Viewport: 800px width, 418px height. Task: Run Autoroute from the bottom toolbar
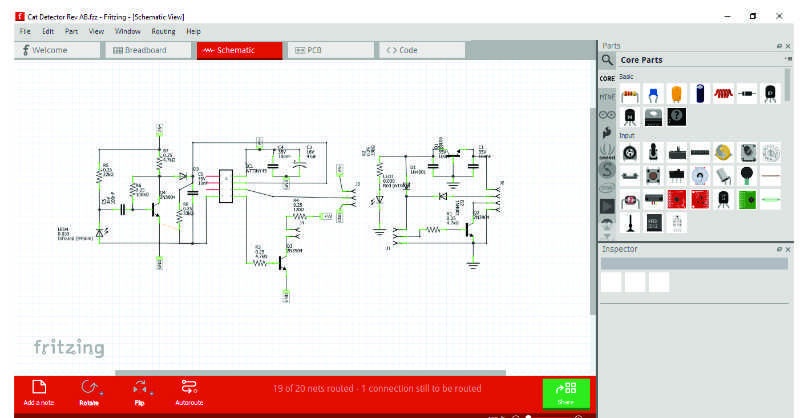tap(189, 393)
